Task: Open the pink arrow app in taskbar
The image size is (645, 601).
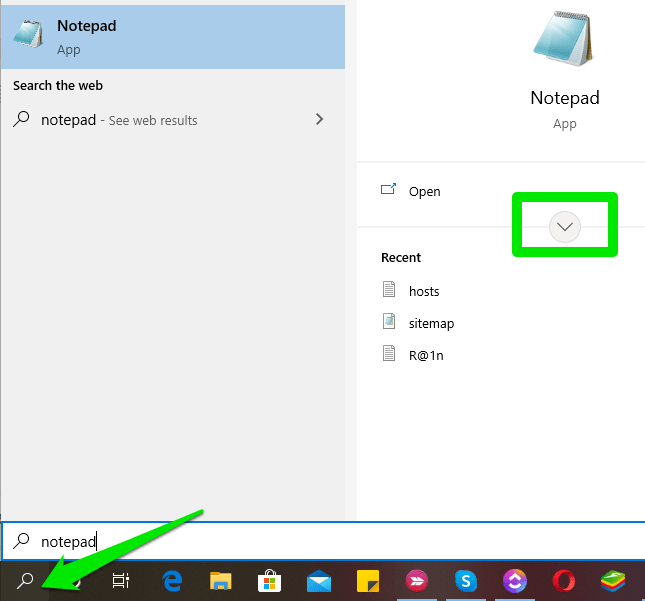Action: pos(417,581)
